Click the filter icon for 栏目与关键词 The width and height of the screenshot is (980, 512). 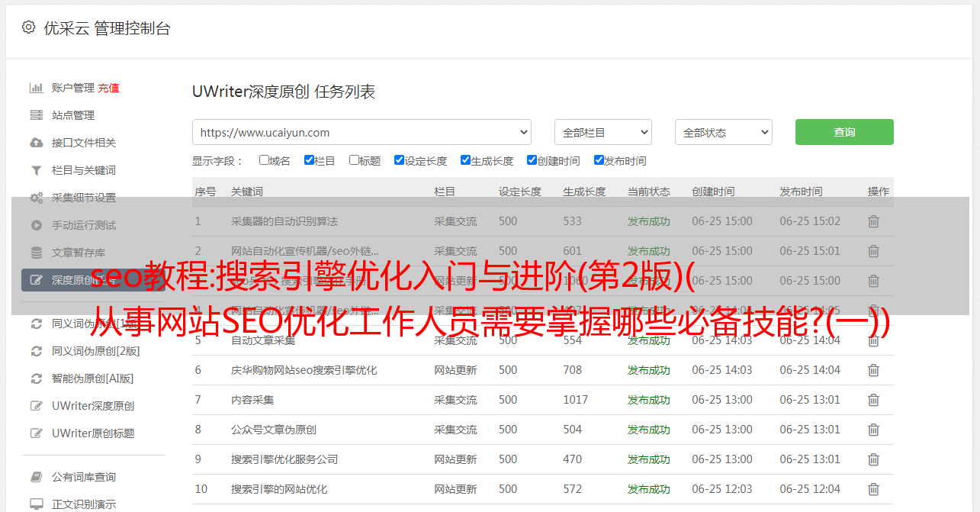36,170
